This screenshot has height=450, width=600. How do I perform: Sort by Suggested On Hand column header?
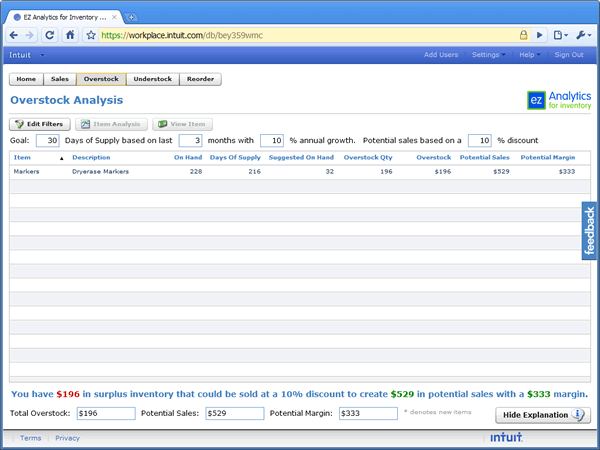(301, 157)
